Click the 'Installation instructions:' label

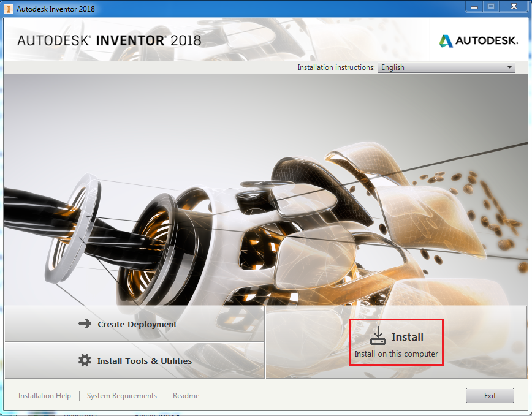[336, 67]
